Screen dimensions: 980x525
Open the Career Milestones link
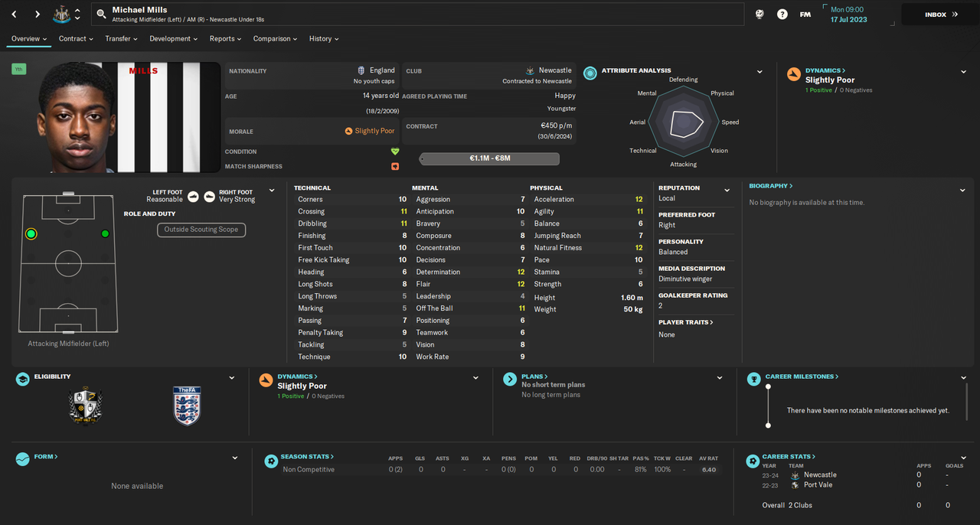[802, 377]
